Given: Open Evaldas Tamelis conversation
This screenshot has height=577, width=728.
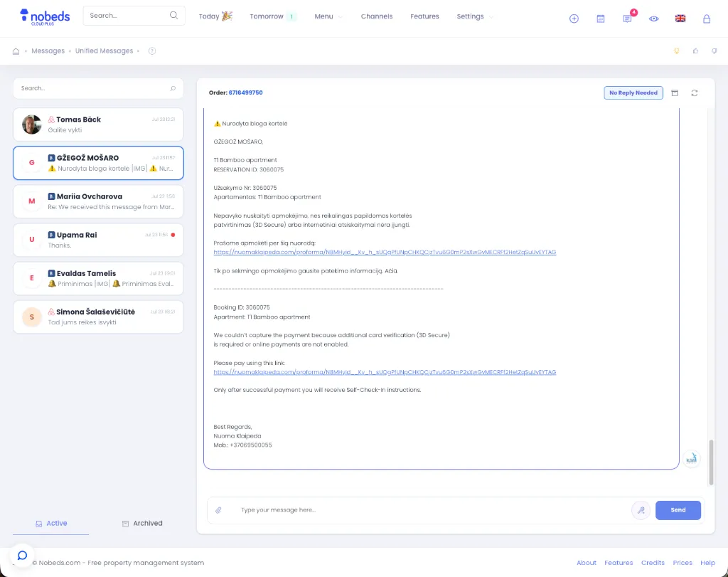Looking at the screenshot, I should [x=98, y=279].
